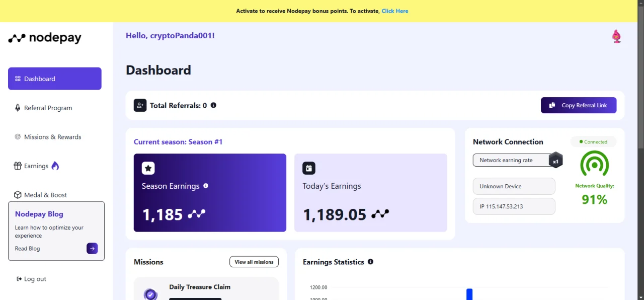The height and width of the screenshot is (300, 644).
Task: Click the Medal & Boost cube icon
Action: [18, 195]
